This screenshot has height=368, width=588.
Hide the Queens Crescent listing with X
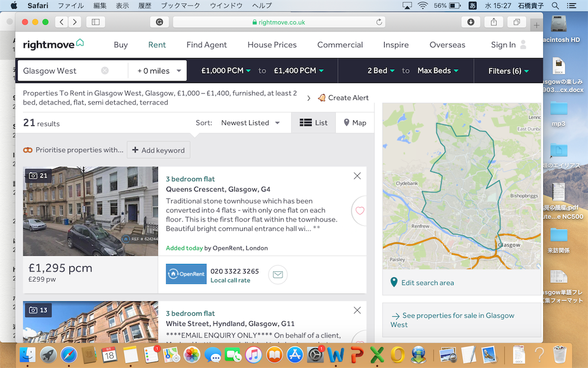357,176
